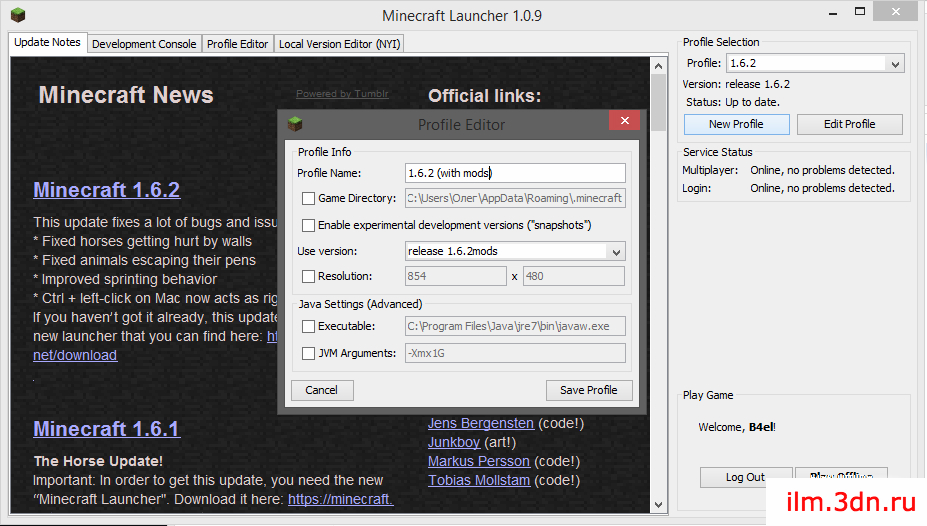Click the Cancel button

pos(322,390)
